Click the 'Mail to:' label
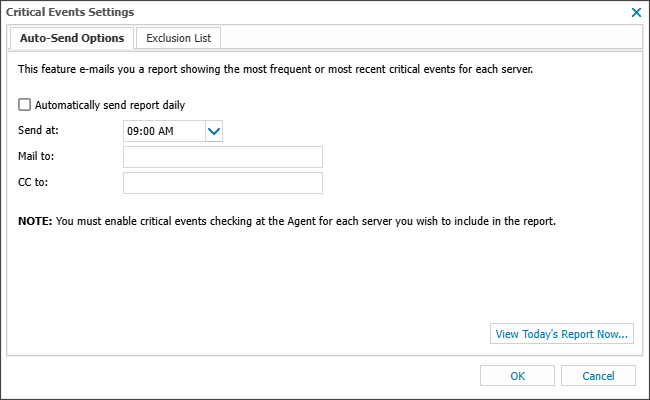 [38, 157]
